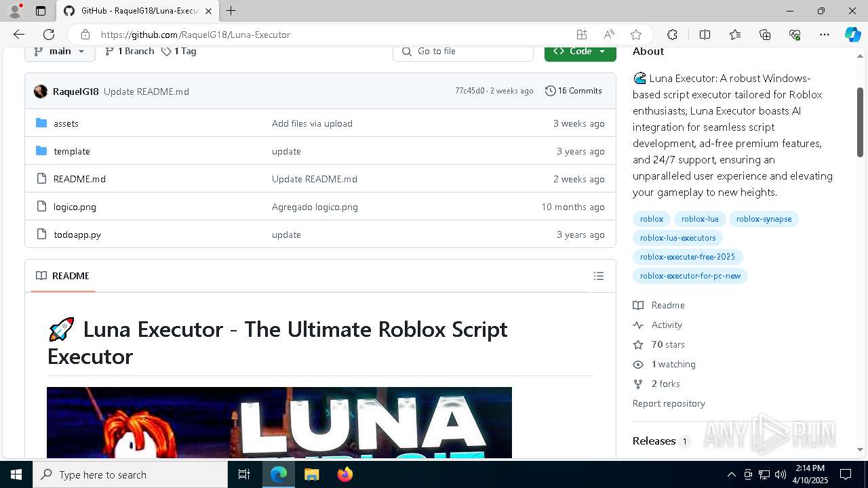Show hidden system tray icons

tap(731, 474)
